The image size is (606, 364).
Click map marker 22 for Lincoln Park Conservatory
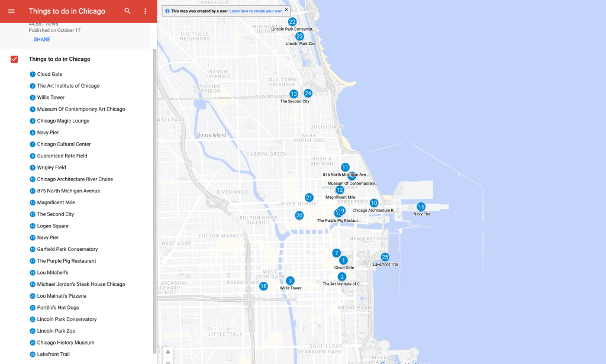(x=292, y=22)
